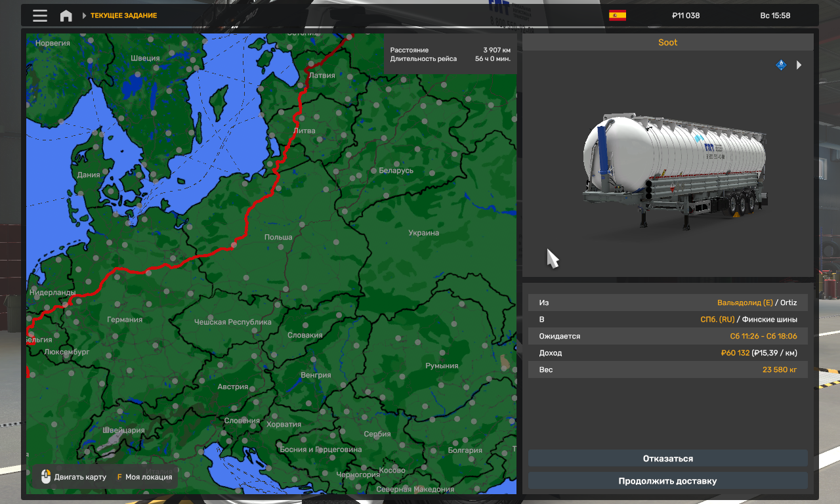Click Польша on the map
Image resolution: width=840 pixels, height=504 pixels.
pos(278,237)
